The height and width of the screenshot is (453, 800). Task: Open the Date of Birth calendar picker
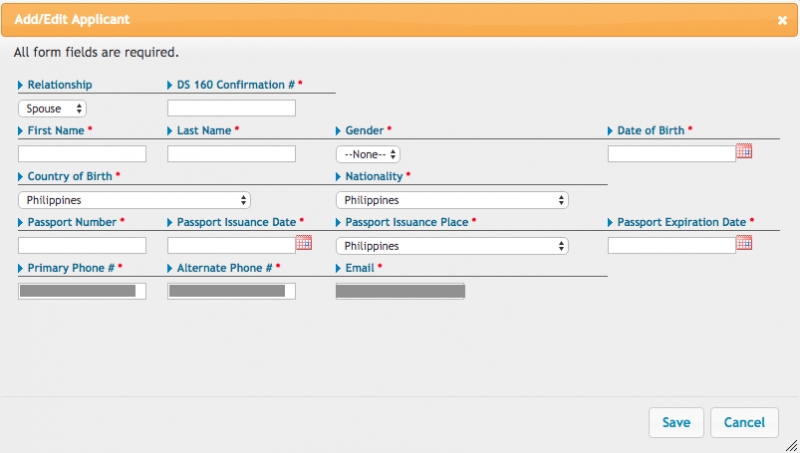744,151
